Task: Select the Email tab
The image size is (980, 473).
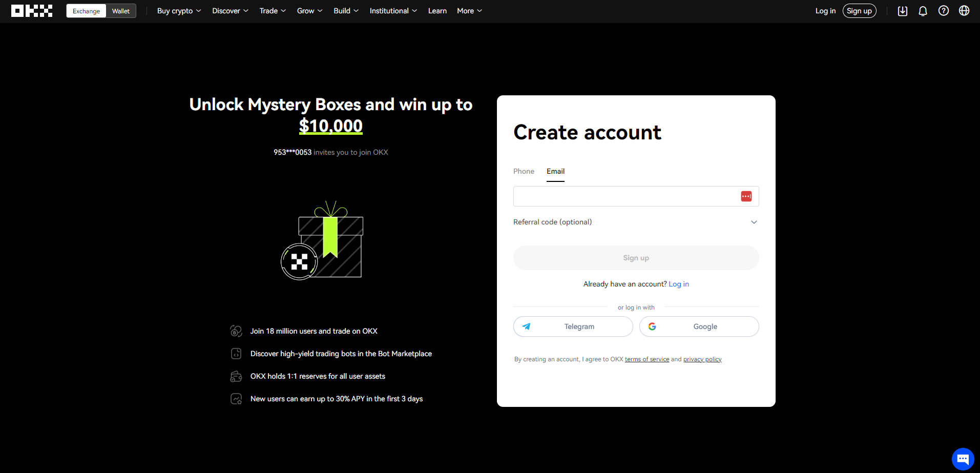Action: [555, 171]
